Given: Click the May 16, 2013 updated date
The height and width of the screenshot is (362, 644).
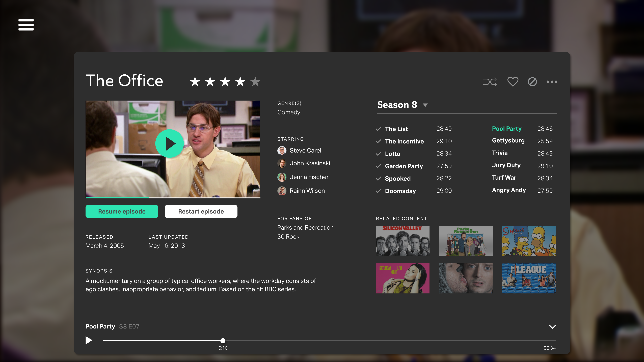Looking at the screenshot, I should point(167,246).
